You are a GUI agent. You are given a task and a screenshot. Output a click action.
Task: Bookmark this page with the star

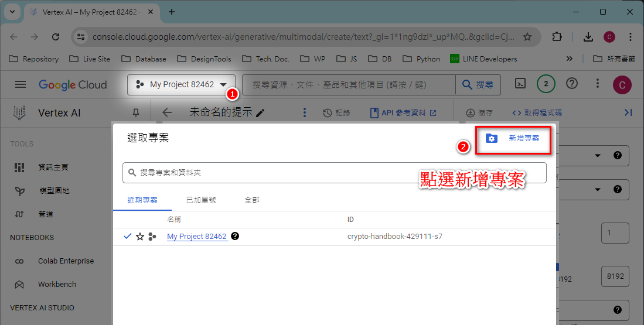(x=527, y=37)
